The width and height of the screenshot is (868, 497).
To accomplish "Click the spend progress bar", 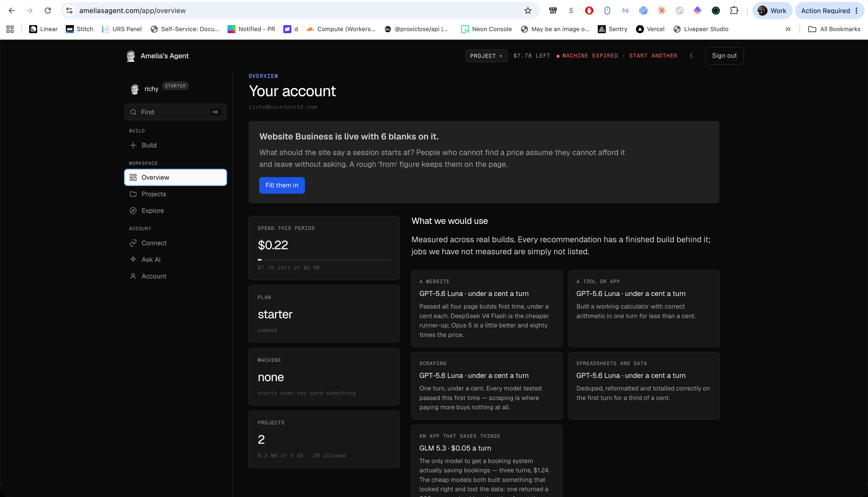I will point(324,260).
